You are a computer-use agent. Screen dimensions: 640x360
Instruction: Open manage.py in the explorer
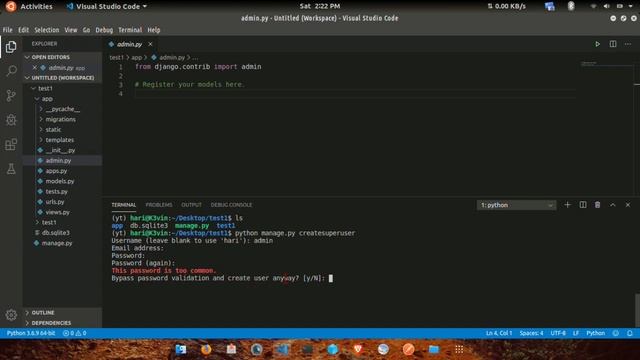point(62,243)
